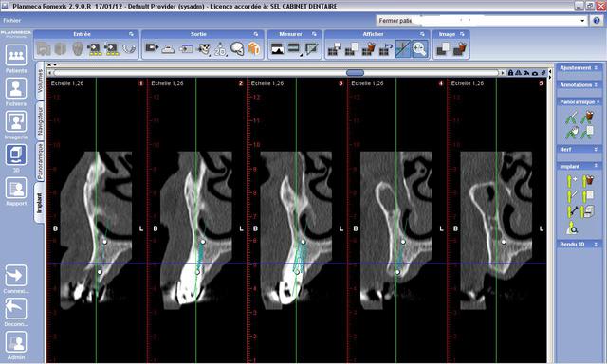The height and width of the screenshot is (364, 607).
Task: Open the Fichier menu
Action: pos(12,21)
